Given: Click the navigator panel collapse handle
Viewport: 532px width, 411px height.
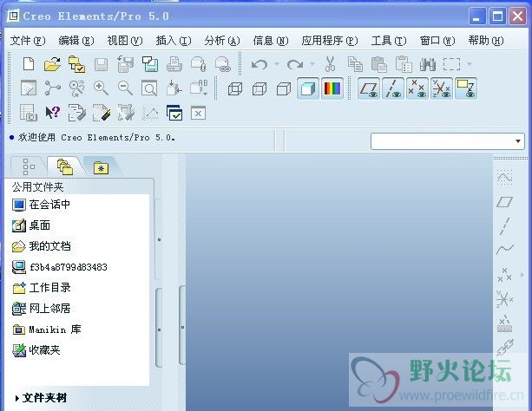Looking at the screenshot, I should point(159,328).
